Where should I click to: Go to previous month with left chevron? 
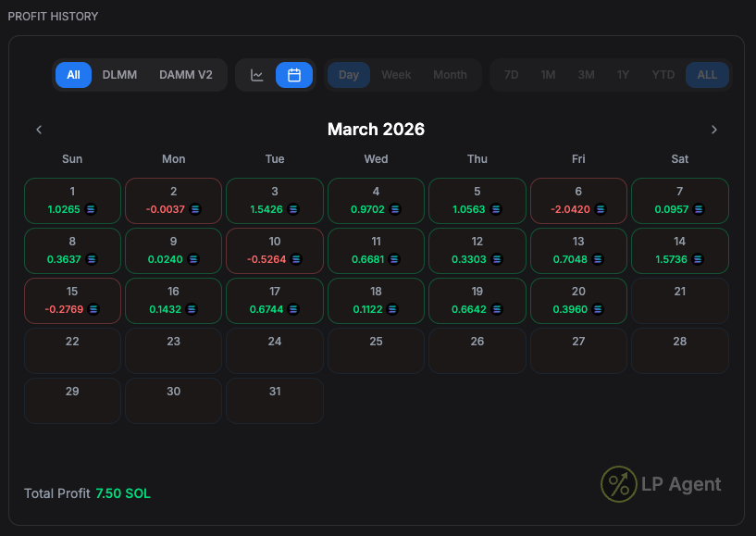pyautogui.click(x=39, y=130)
